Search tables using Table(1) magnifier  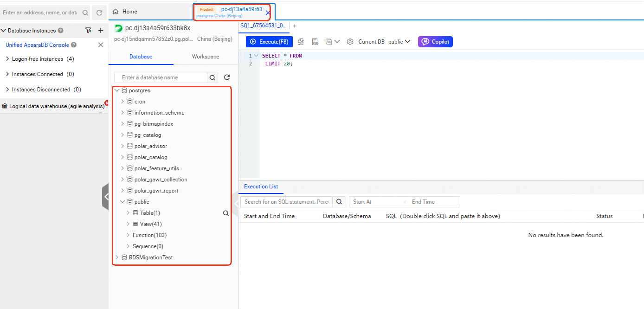pos(226,213)
